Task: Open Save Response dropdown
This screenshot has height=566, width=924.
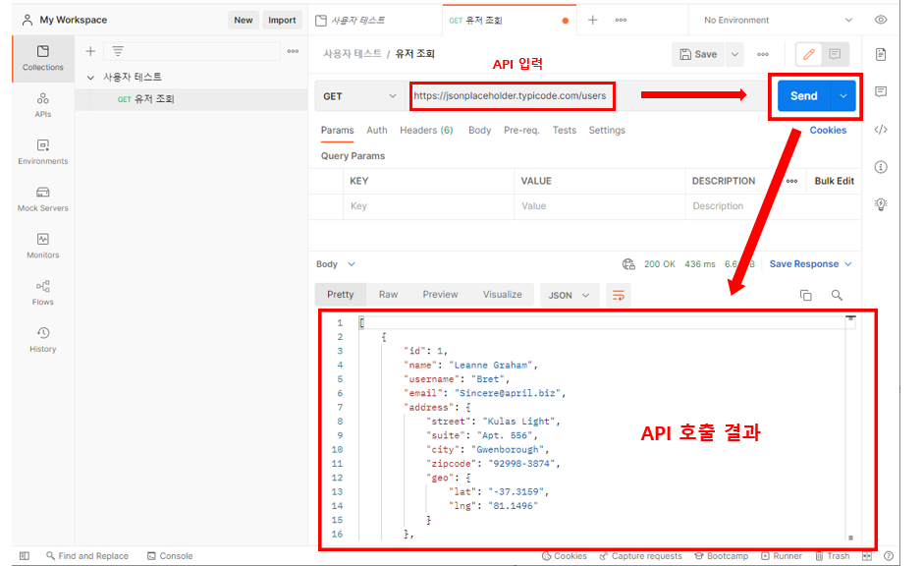Action: (811, 264)
